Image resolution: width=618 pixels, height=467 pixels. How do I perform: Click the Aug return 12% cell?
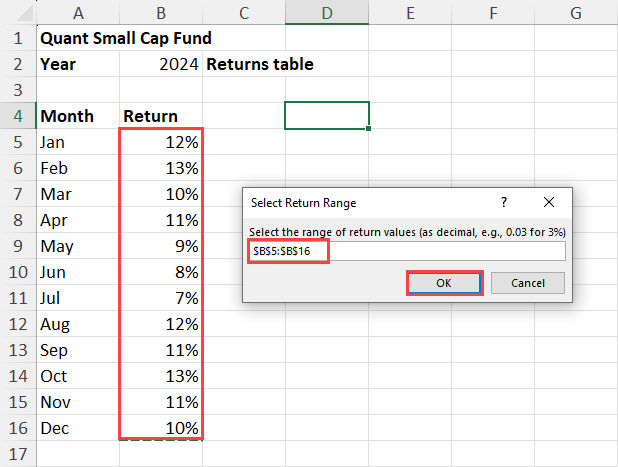[x=161, y=324]
